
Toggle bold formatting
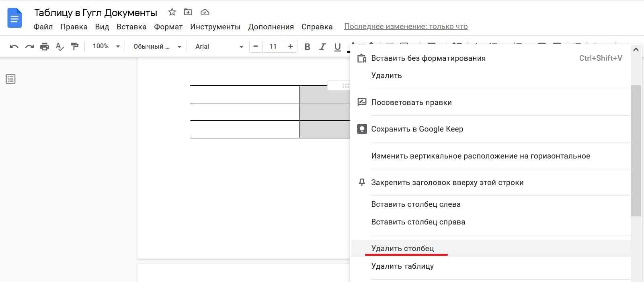coord(307,47)
